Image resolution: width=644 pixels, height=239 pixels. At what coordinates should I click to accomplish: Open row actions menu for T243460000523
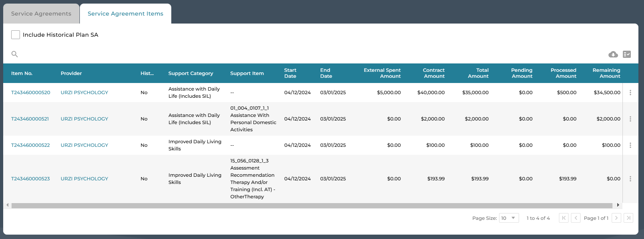click(630, 179)
